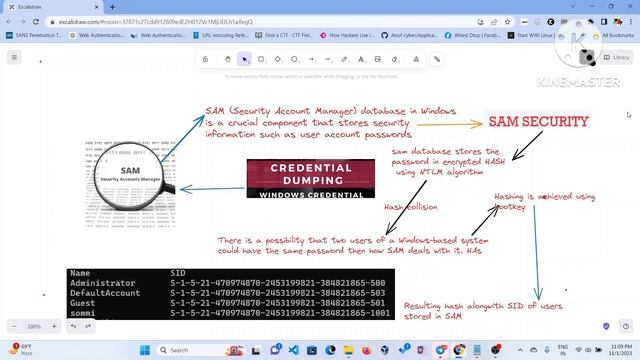Viewport: 640px width, 360px height.
Task: Search tabs with the chevron dropdown
Action: tap(573, 7)
